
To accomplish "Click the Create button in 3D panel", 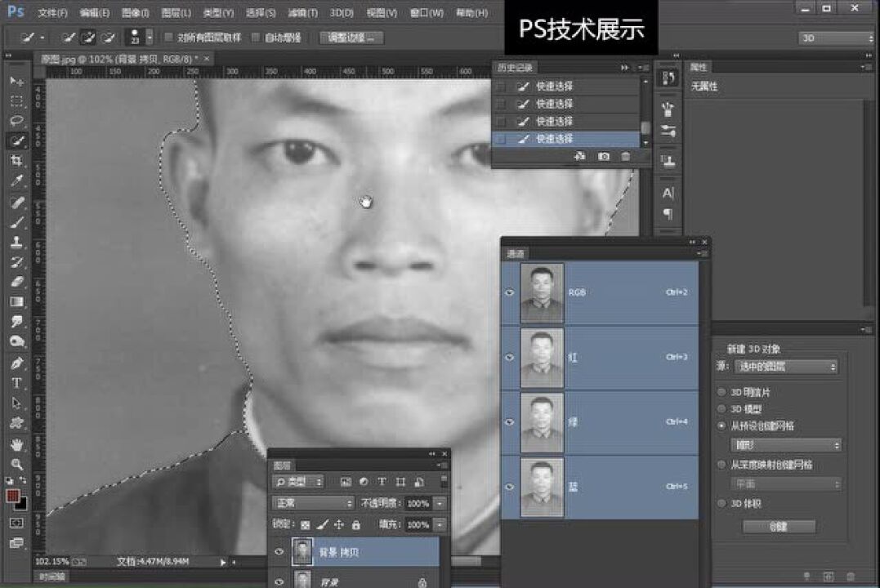I will coord(779,526).
